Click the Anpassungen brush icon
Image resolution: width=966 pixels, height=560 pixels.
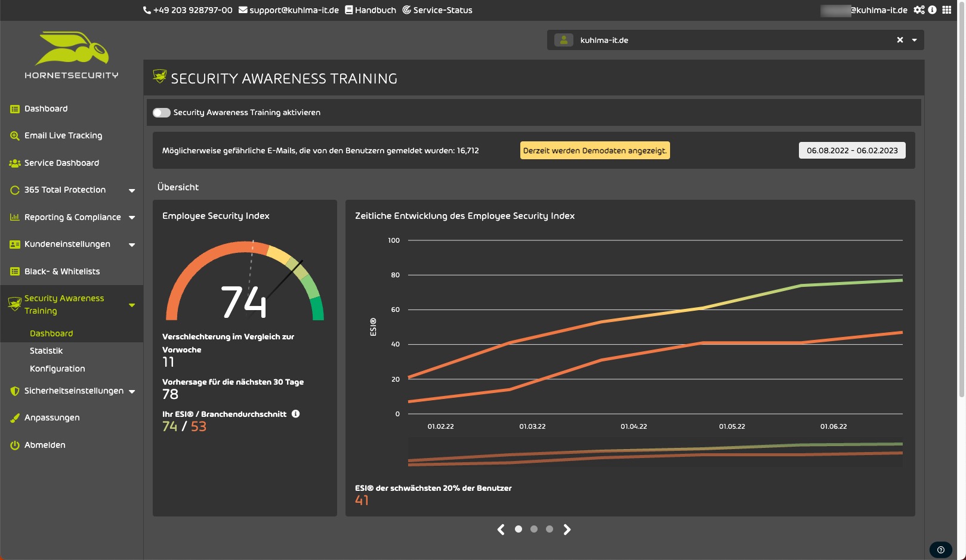[x=15, y=418]
